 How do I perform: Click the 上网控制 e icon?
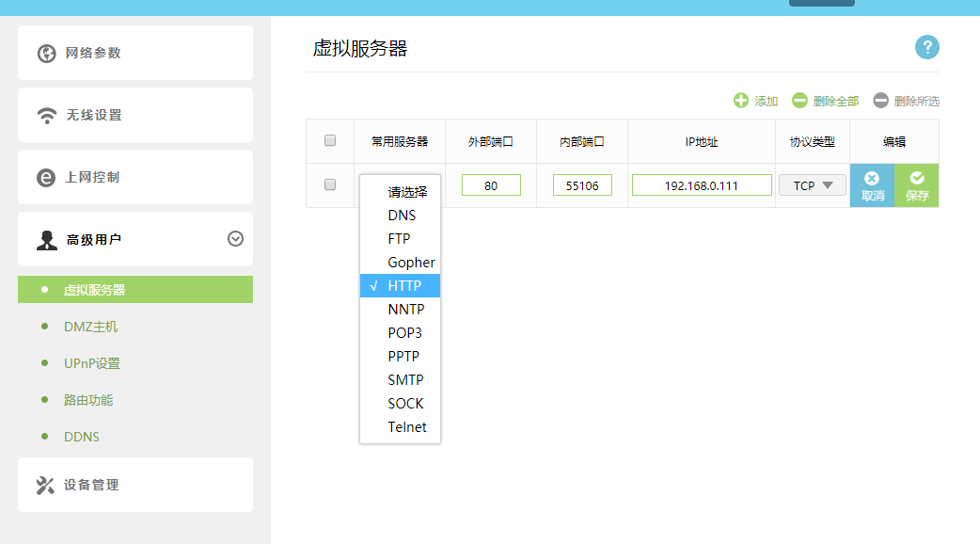pos(46,178)
